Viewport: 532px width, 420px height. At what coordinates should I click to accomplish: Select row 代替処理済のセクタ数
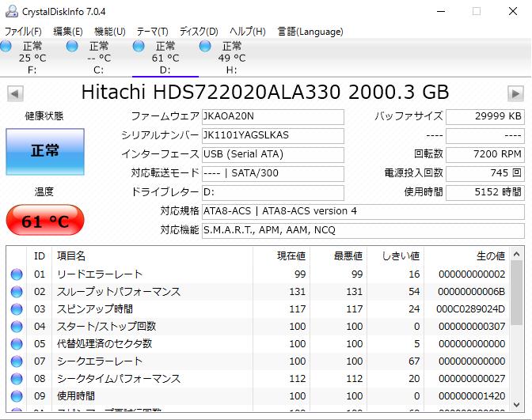258,344
